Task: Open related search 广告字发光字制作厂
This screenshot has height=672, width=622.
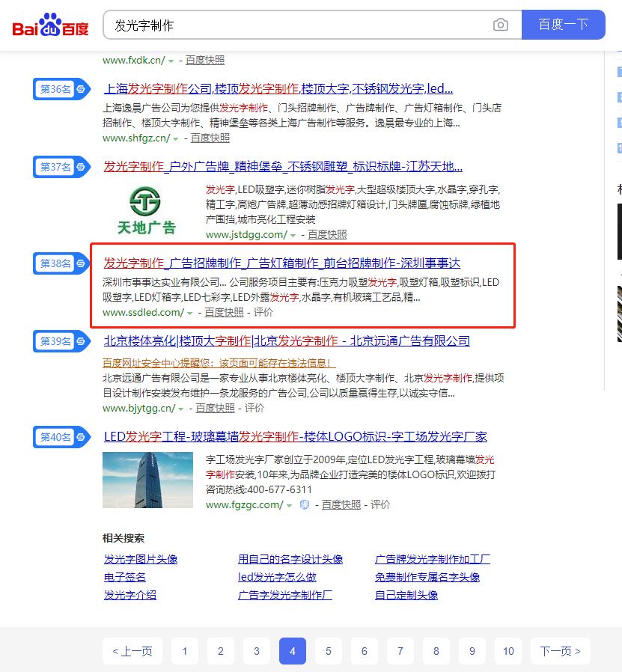Action: (x=285, y=595)
